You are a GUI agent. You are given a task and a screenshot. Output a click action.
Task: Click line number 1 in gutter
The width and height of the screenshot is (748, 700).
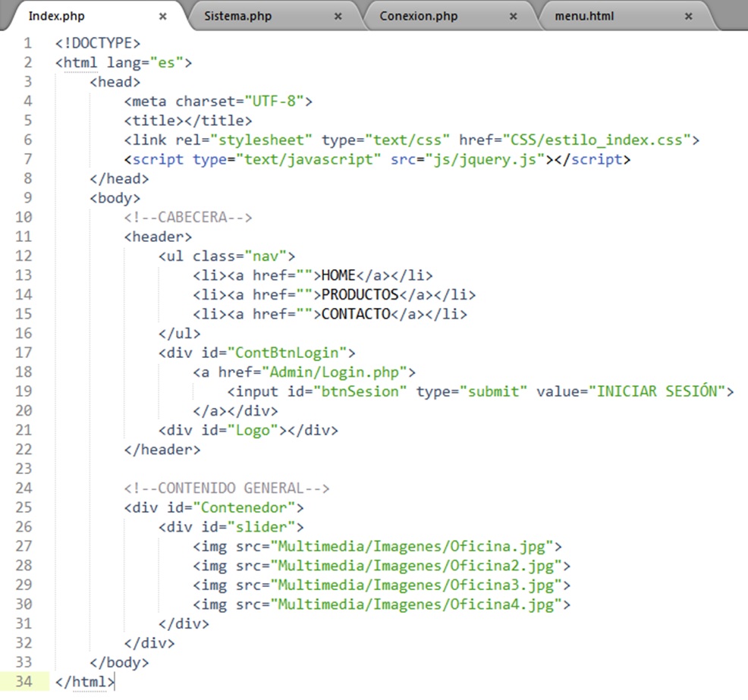(27, 43)
